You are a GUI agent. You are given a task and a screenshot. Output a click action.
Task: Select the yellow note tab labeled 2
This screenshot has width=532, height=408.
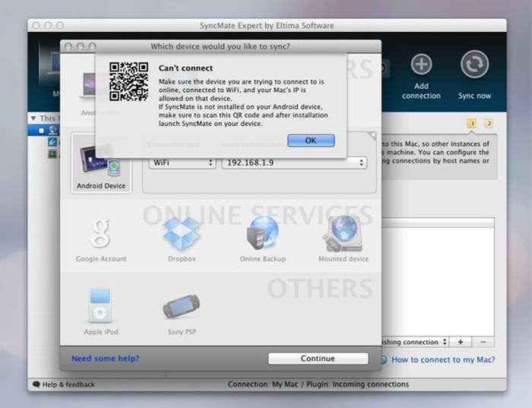tap(489, 123)
